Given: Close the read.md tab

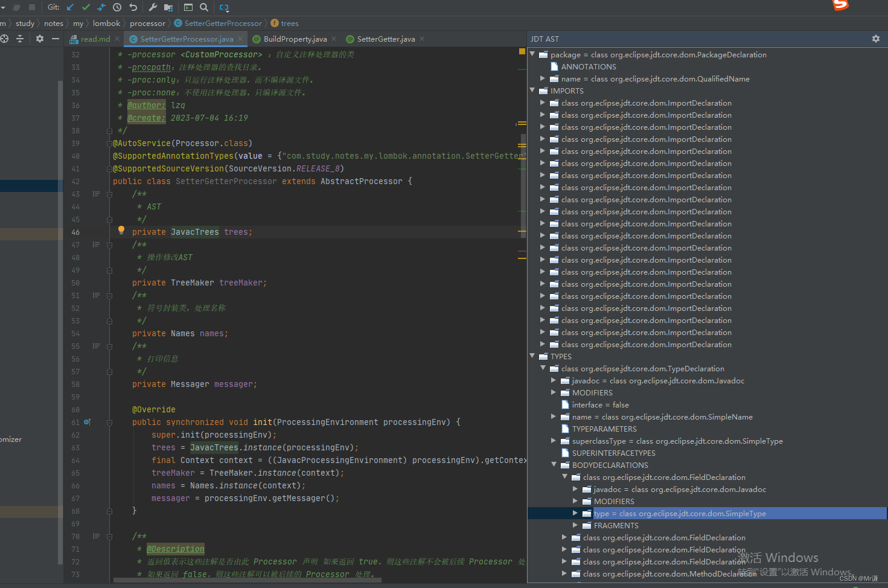Looking at the screenshot, I should (116, 39).
